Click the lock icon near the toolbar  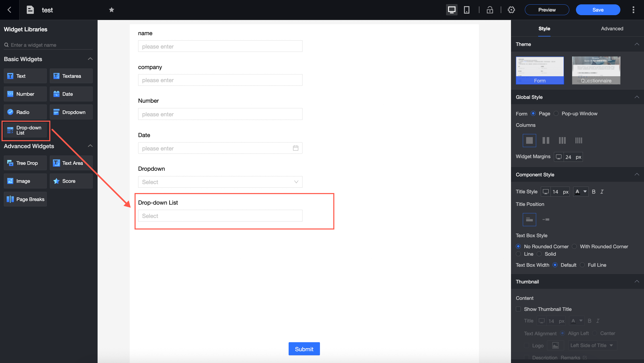click(490, 10)
